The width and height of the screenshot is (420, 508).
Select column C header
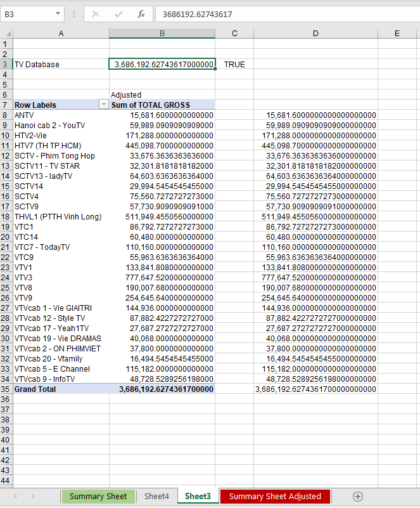234,34
